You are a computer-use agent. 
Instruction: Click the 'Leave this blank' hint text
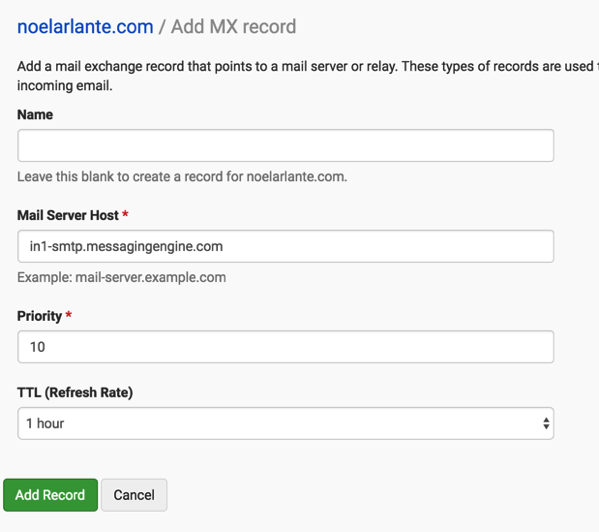tap(182, 177)
